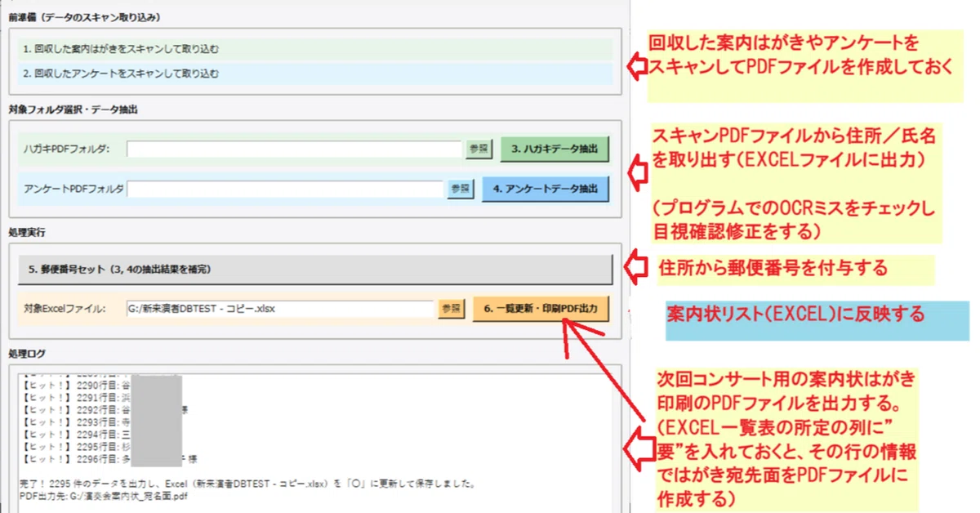Browse for the ハガキPDFフォルダ with 参照
This screenshot has height=513, width=980.
coord(479,149)
